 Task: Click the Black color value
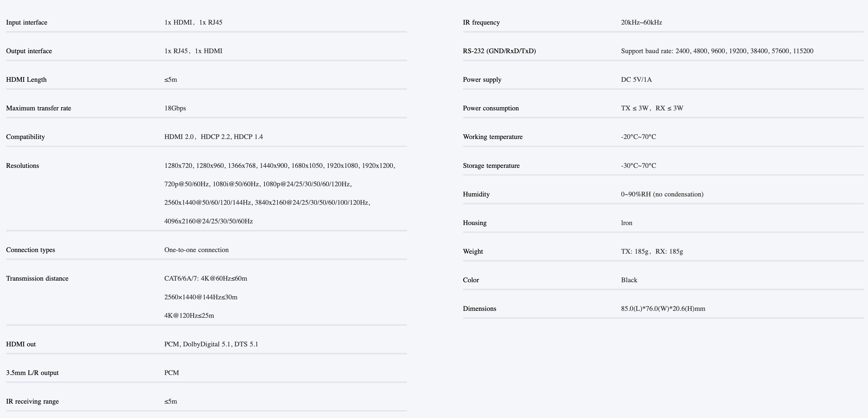629,280
